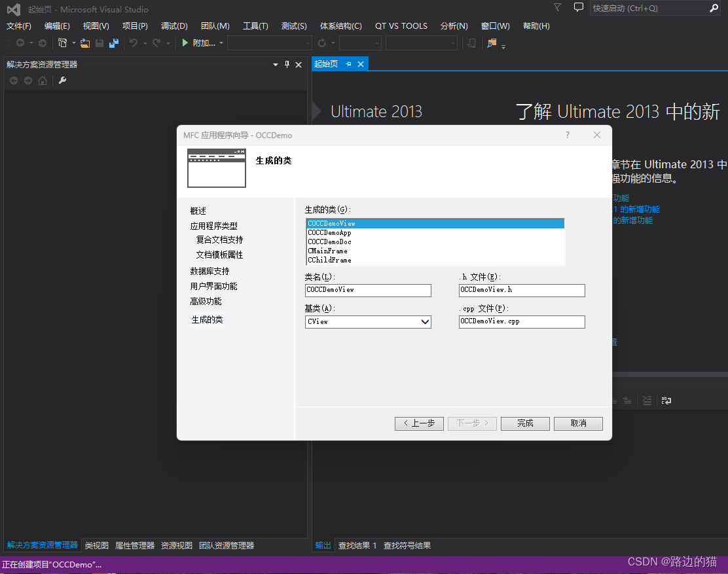The height and width of the screenshot is (574, 728).
Task: Click the .h file input field
Action: [522, 291]
